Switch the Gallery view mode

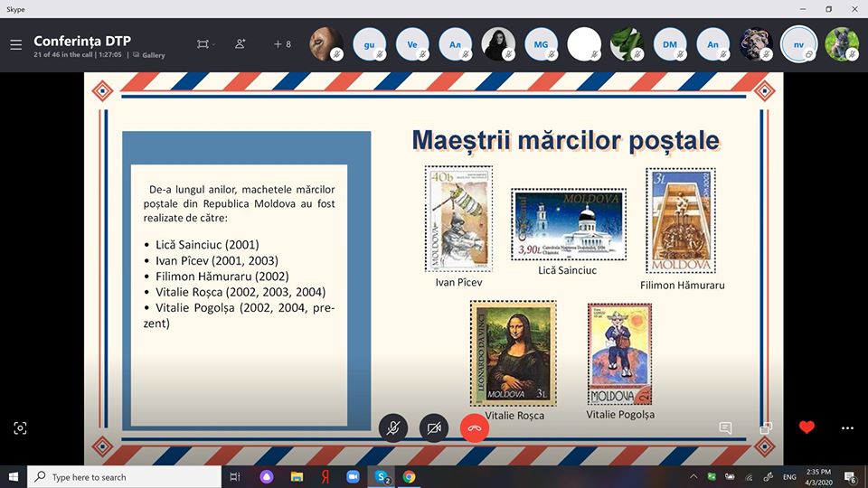(149, 55)
